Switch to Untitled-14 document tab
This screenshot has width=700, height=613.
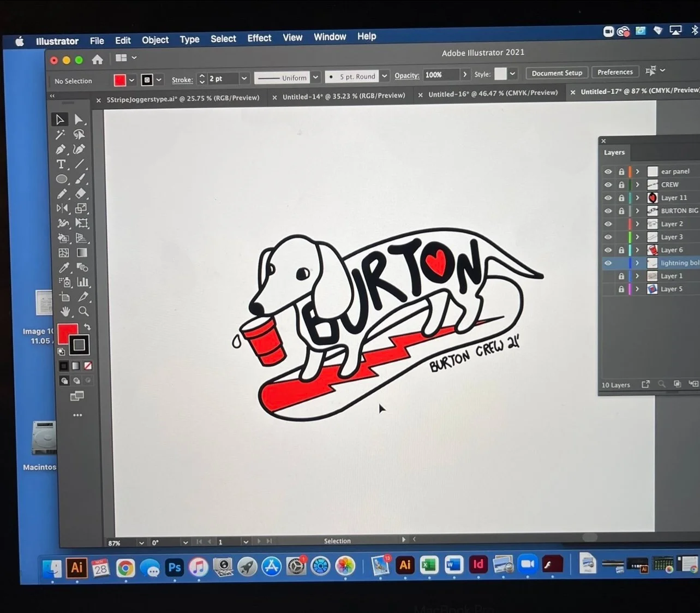point(344,96)
